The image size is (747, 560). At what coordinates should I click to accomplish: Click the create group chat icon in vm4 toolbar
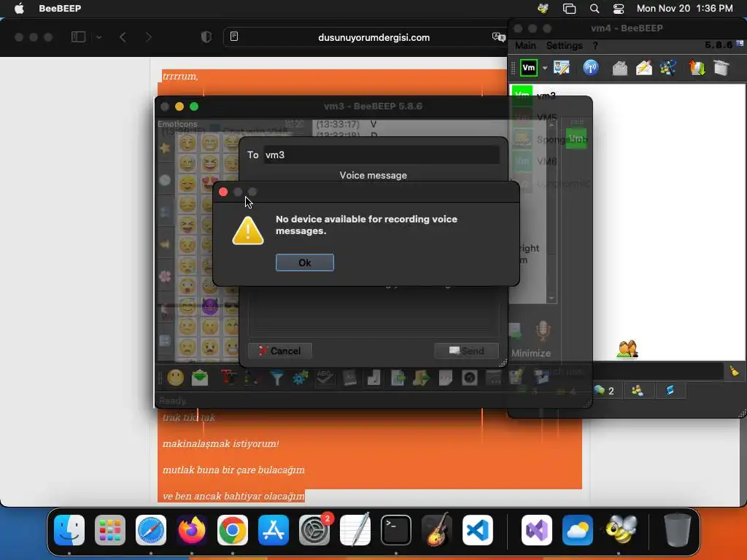(668, 68)
